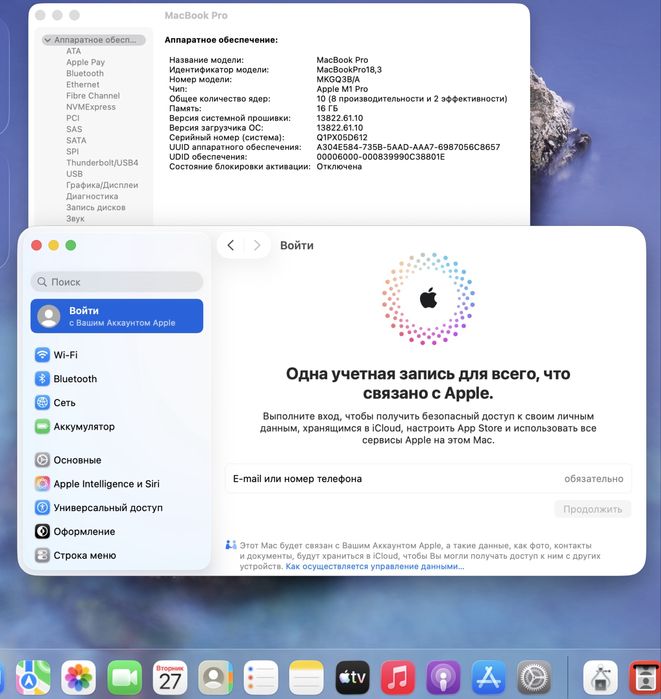
Task: Click the 16 ГБ memory value
Action: (x=327, y=108)
